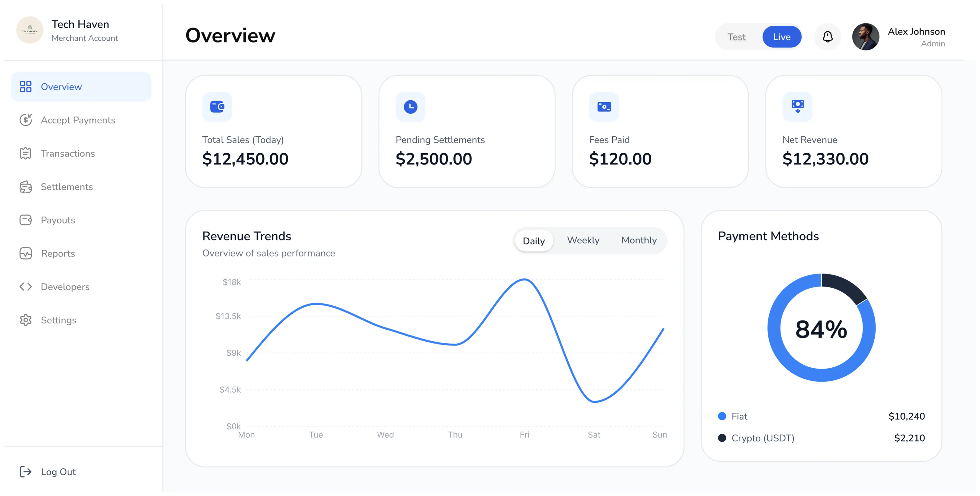Open the Crypto (USDT) payment details
This screenshot has width=980, height=496.
tap(763, 438)
